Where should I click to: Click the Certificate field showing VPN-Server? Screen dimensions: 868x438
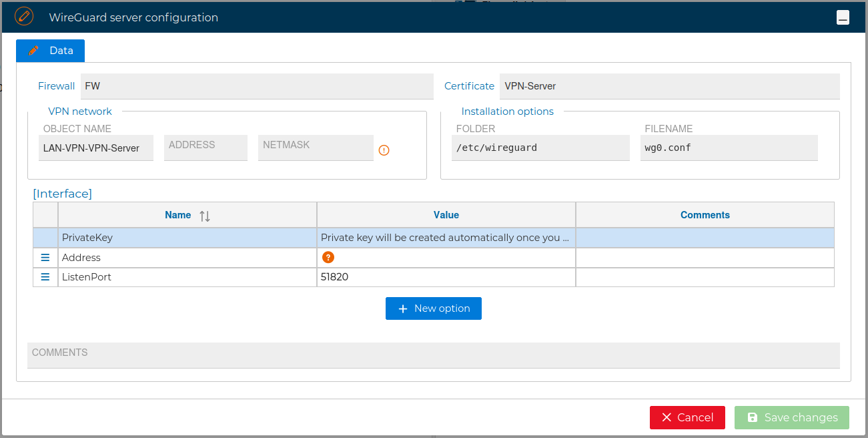(669, 86)
